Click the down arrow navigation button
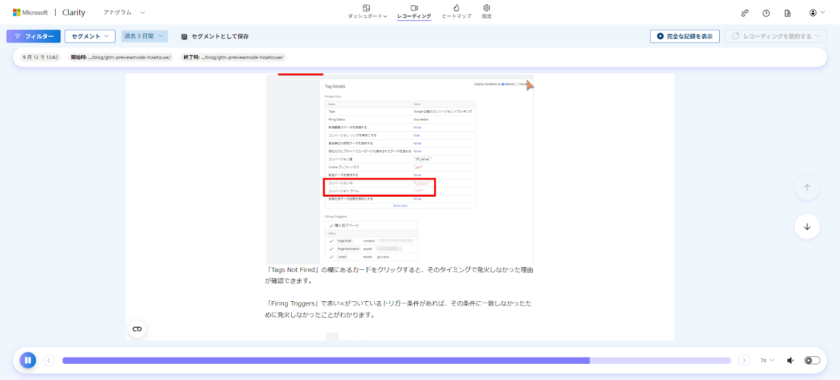 point(807,227)
